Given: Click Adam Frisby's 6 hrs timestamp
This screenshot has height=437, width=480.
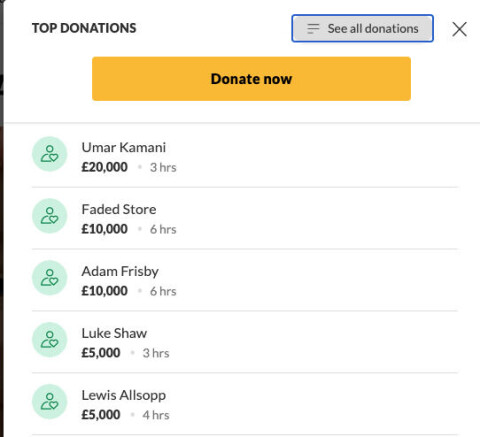Looking at the screenshot, I should 163,291.
